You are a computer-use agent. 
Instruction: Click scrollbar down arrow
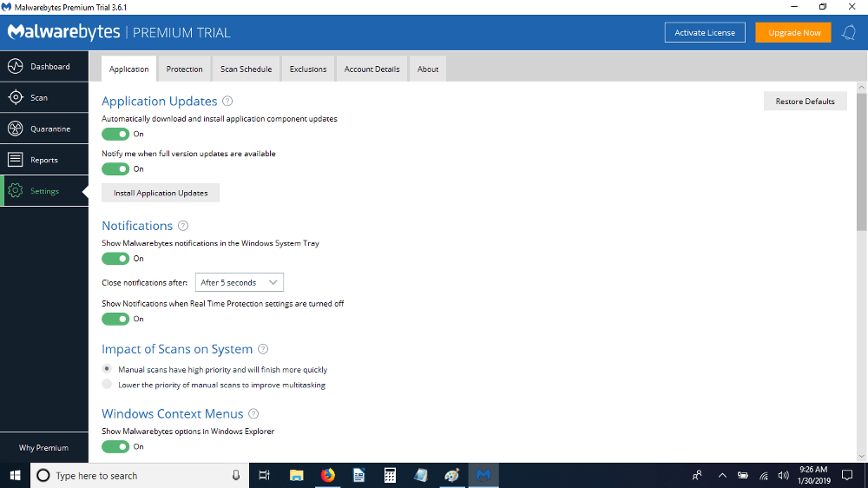861,457
